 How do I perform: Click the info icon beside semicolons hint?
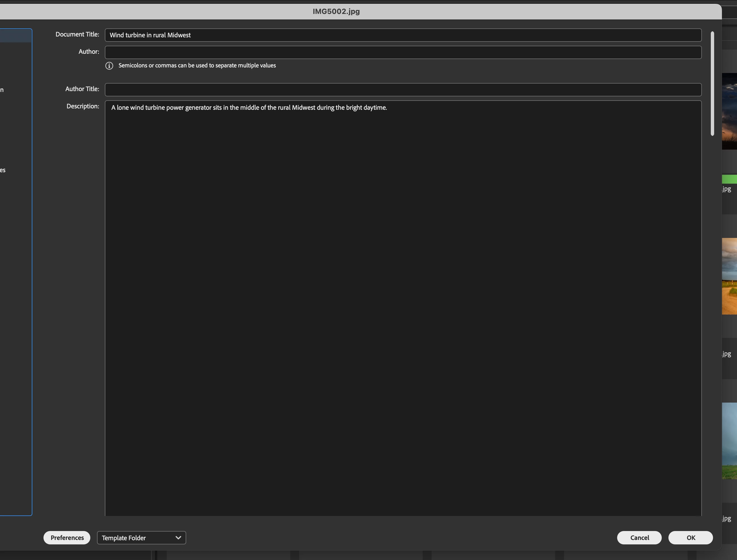(x=109, y=66)
